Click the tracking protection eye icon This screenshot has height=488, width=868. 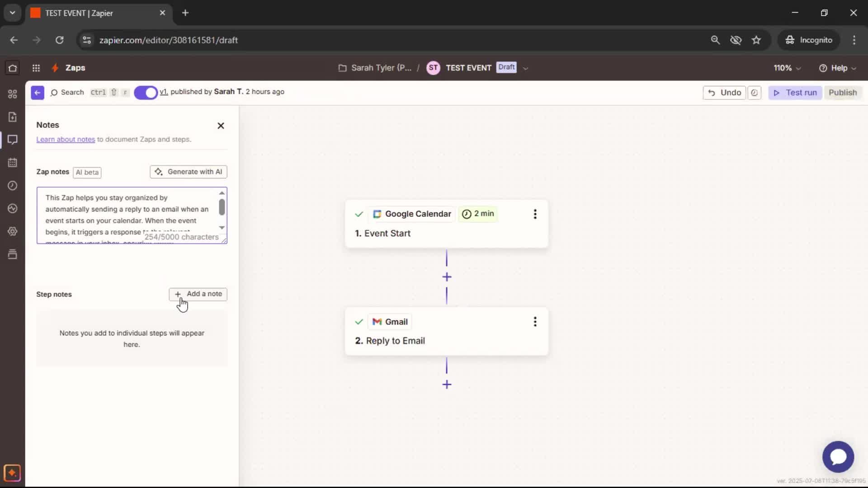tap(736, 40)
